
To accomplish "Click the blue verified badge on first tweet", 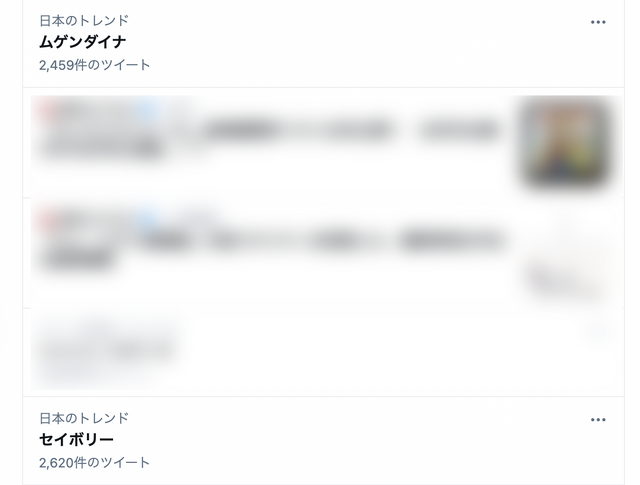I will pos(147,108).
